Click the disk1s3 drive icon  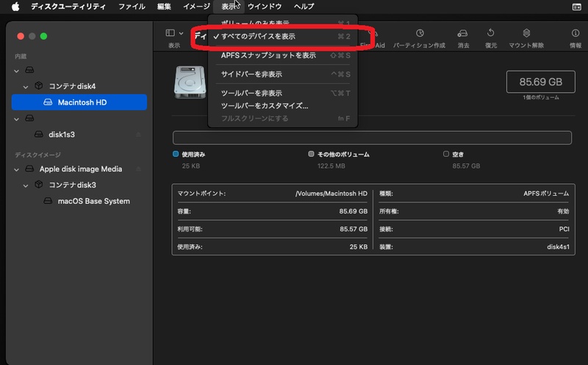(x=39, y=134)
